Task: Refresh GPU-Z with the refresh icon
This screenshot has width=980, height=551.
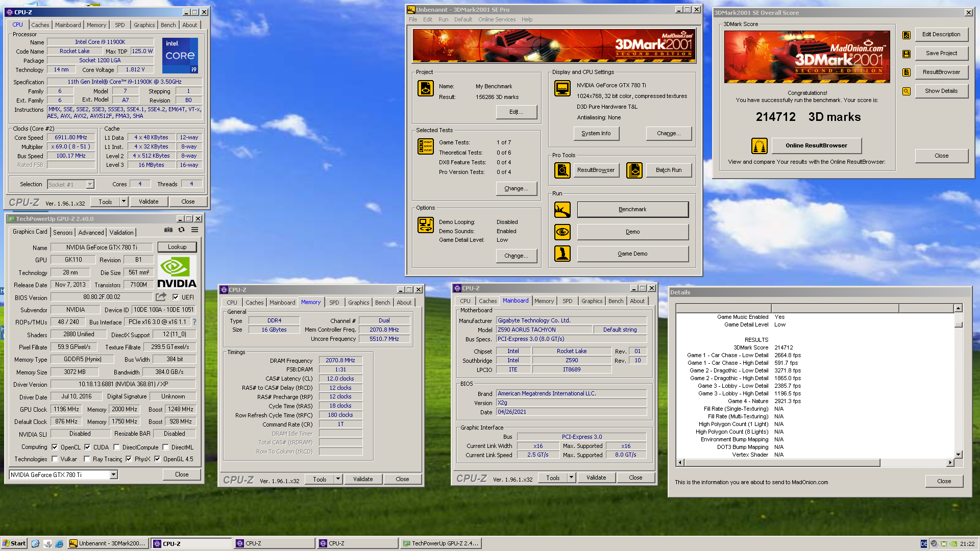Action: (x=181, y=230)
